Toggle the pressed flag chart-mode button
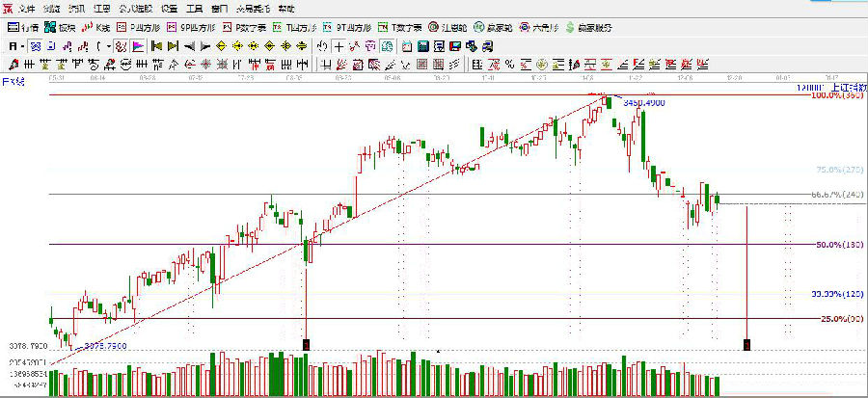 coord(138,45)
